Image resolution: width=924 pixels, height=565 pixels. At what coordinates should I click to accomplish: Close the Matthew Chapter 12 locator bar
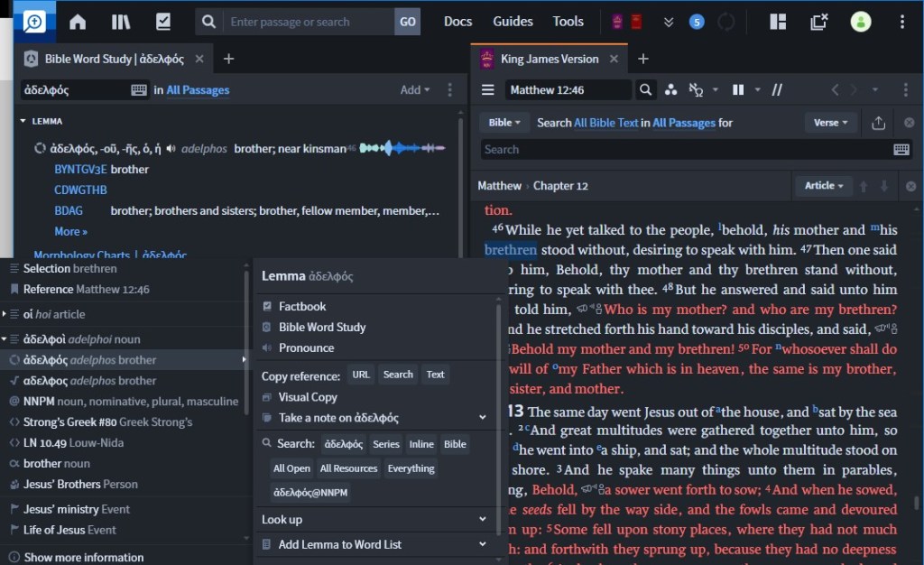[x=910, y=186]
